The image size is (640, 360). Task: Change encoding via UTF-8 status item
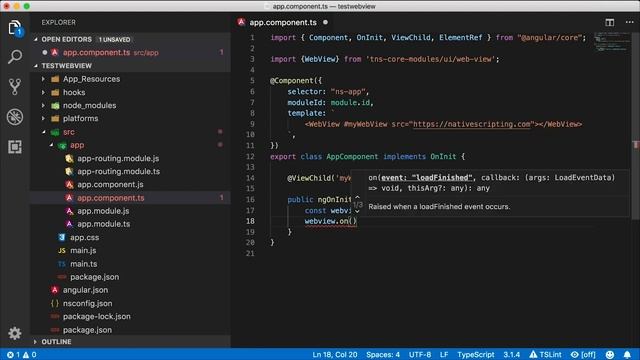click(x=420, y=355)
